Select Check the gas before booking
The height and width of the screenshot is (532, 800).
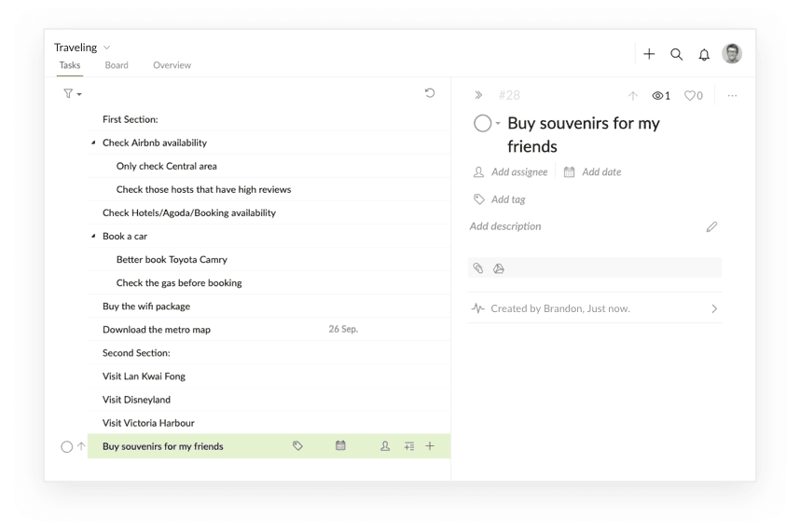269,283
